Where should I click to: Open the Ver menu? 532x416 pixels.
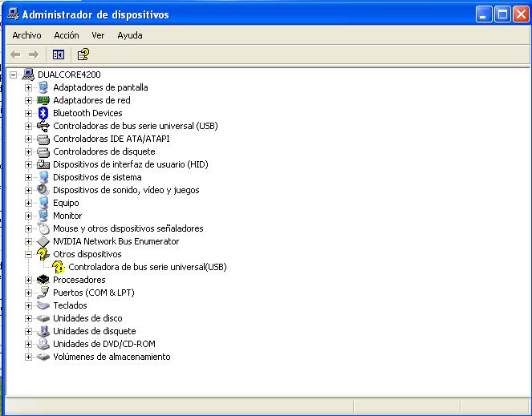[x=98, y=35]
